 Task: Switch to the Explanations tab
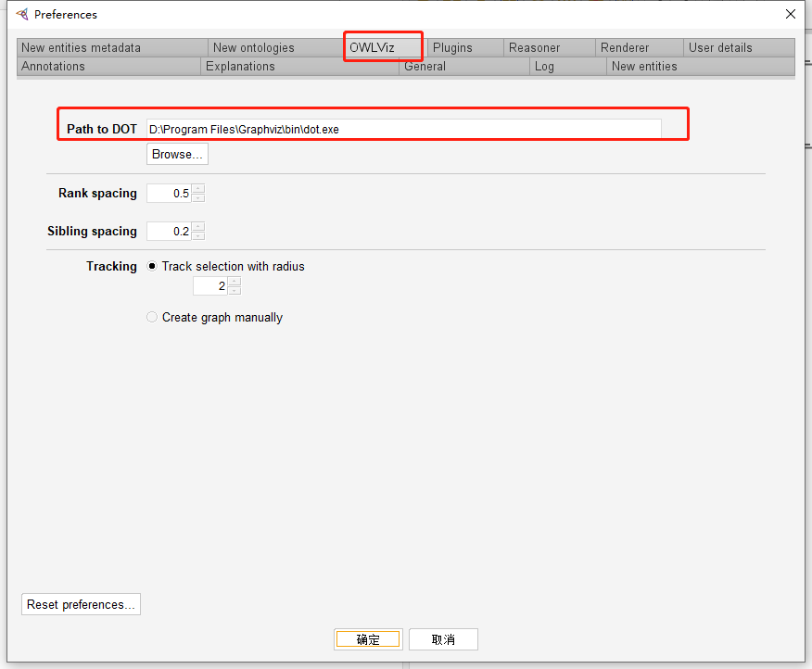click(299, 67)
